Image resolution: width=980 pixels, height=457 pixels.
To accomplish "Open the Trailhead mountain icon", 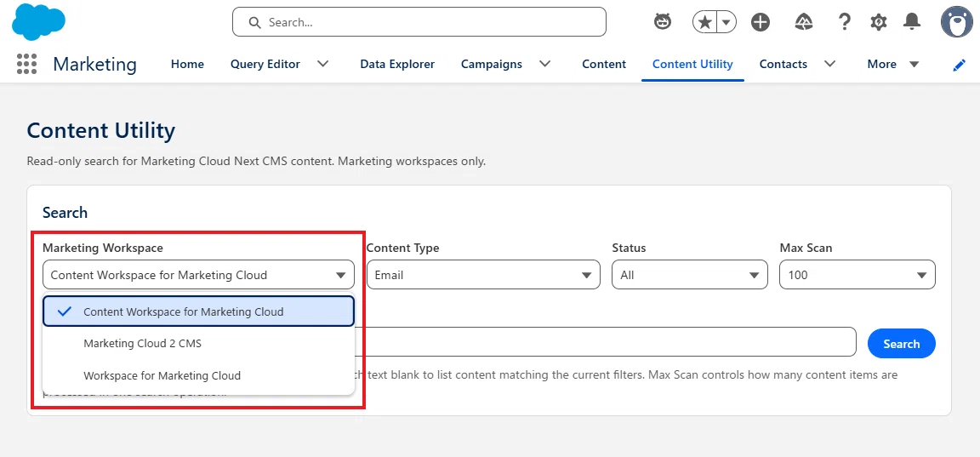I will (x=803, y=22).
